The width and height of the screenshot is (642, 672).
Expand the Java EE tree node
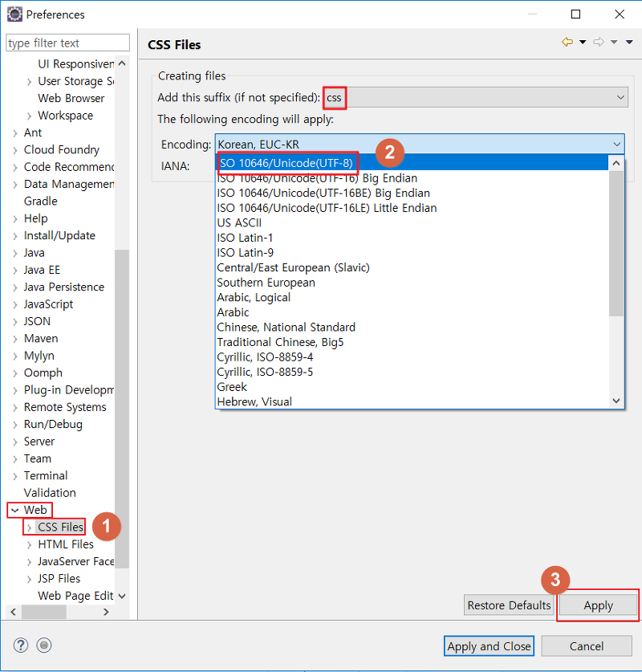tap(15, 270)
